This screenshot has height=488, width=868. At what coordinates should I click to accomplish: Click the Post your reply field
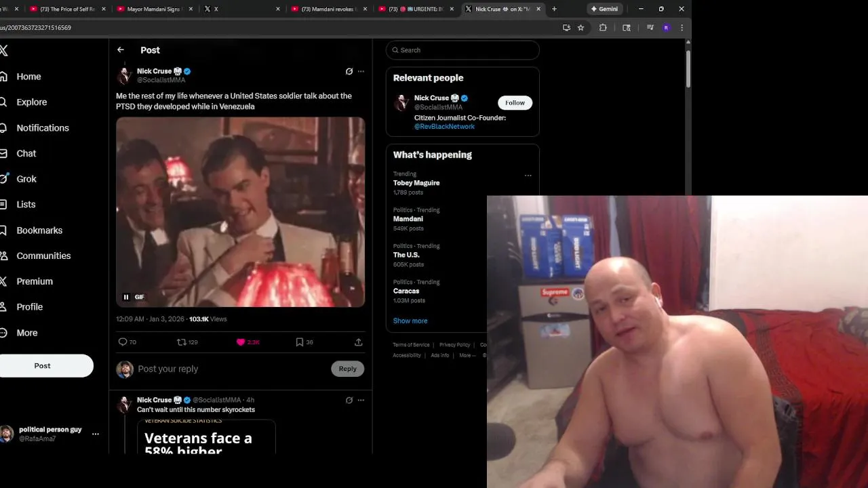tap(231, 369)
